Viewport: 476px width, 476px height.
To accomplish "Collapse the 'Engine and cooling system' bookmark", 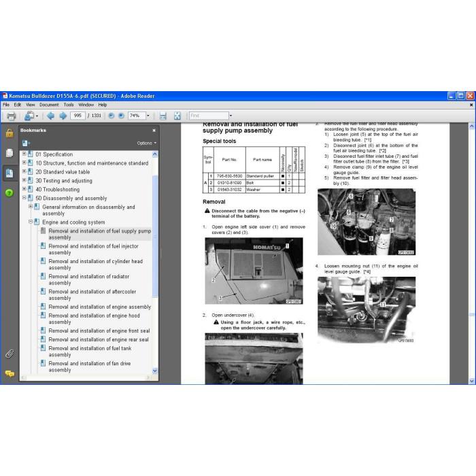I will [31, 222].
